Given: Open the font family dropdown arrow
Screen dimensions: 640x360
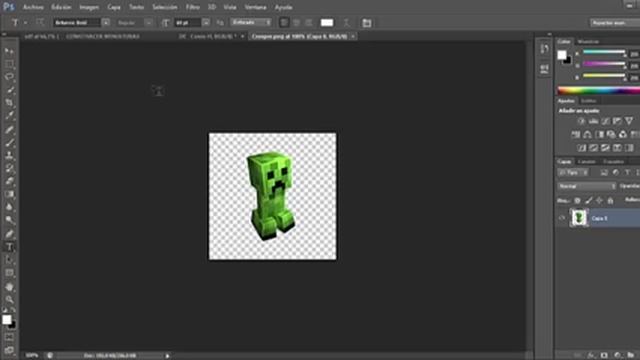Looking at the screenshot, I should pos(105,22).
